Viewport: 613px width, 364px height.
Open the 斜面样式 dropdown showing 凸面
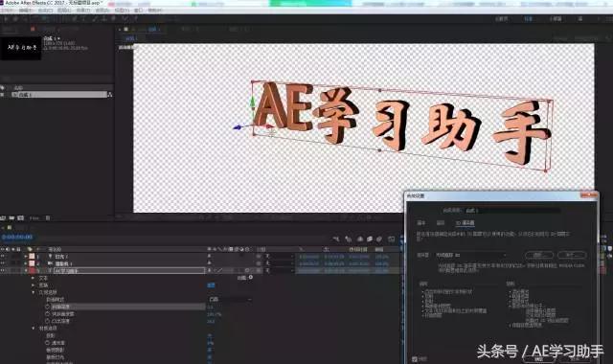[229, 300]
